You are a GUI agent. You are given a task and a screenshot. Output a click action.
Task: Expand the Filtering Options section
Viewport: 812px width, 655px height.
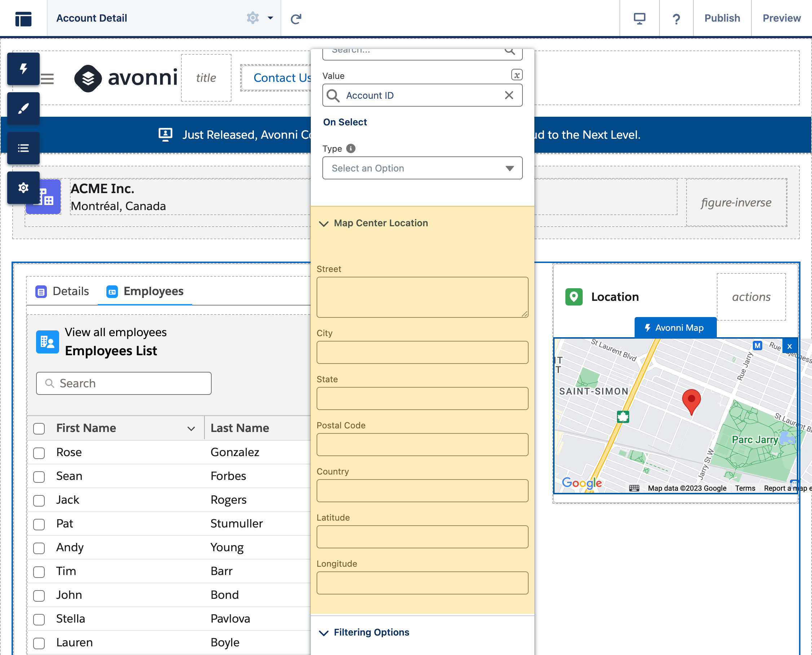[x=323, y=633]
